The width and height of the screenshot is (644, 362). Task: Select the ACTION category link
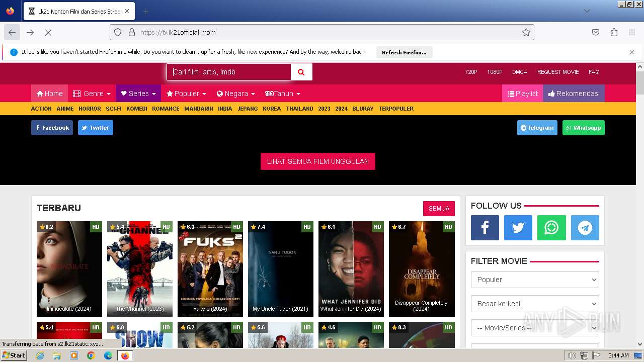(41, 109)
